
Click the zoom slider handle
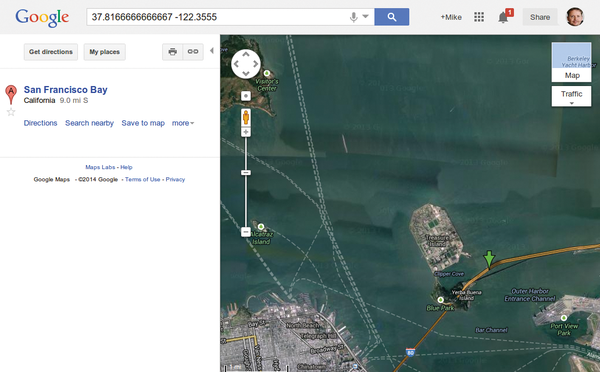pos(246,173)
